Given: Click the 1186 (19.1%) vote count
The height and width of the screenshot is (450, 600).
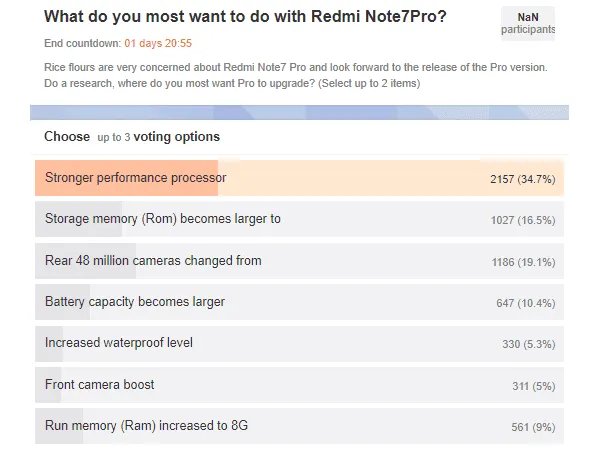Looking at the screenshot, I should [x=522, y=261].
